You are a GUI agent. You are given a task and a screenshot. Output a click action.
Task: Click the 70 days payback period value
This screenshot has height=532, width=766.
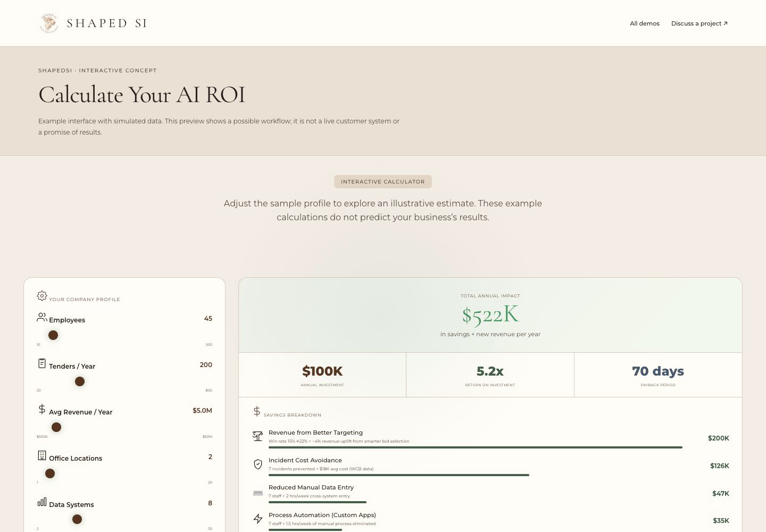[x=658, y=371]
